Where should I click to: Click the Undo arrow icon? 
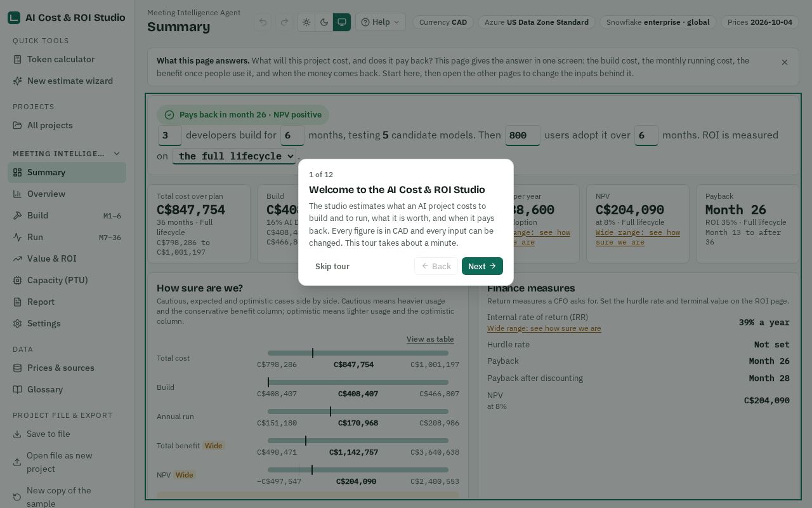[x=263, y=22]
